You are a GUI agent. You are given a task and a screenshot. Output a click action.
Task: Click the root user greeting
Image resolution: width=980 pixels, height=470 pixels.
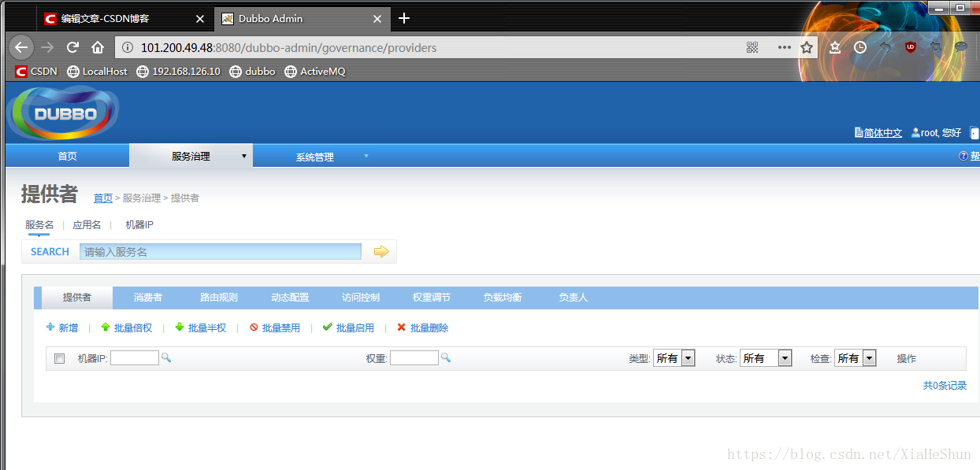click(x=936, y=133)
